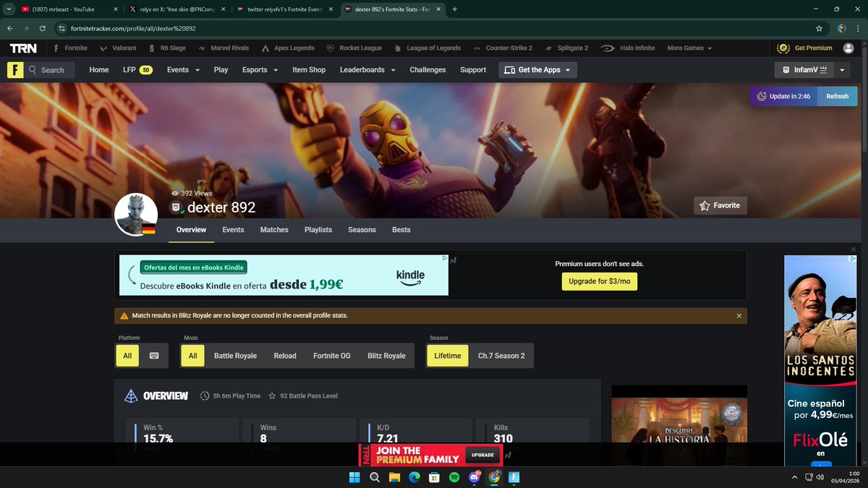Image resolution: width=868 pixels, height=488 pixels.
Task: Click the Update timer clock icon
Action: point(762,96)
